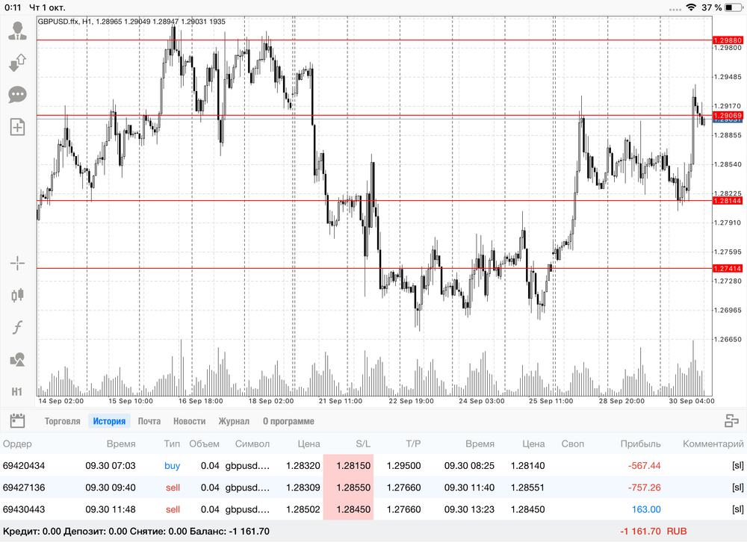Select order 69427136 row
The height and width of the screenshot is (560, 747).
click(373, 488)
